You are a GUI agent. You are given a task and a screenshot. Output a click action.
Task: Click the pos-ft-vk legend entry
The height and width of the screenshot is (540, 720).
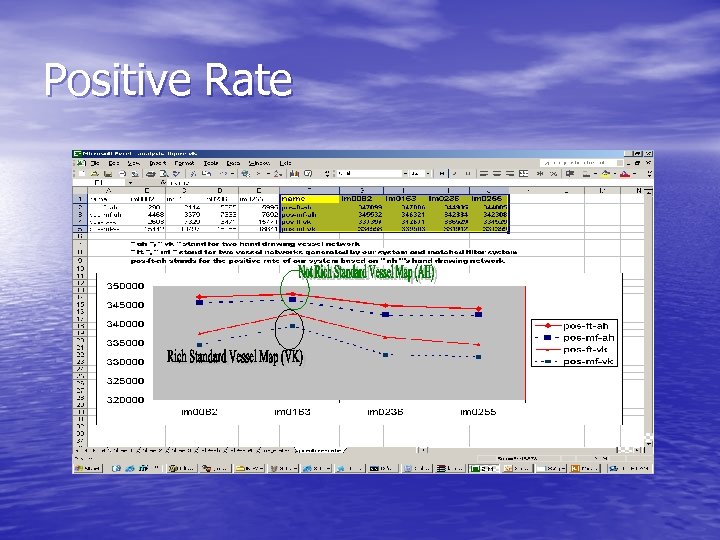(574, 349)
